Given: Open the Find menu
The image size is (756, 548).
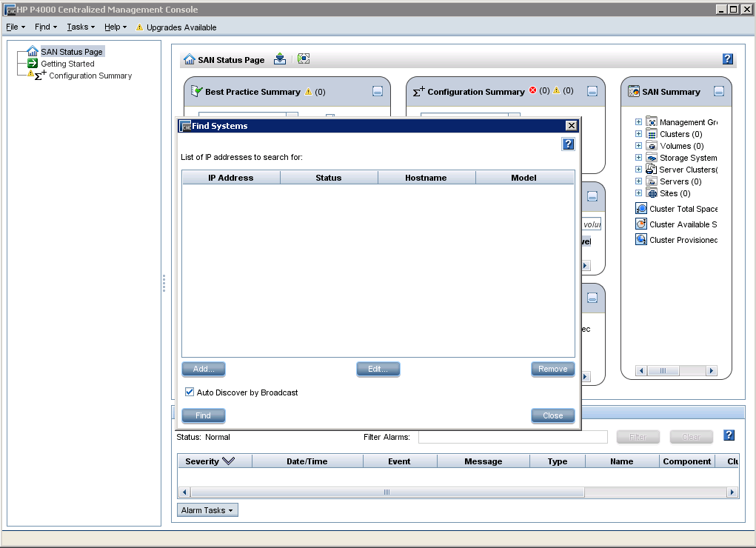Looking at the screenshot, I should (x=45, y=27).
